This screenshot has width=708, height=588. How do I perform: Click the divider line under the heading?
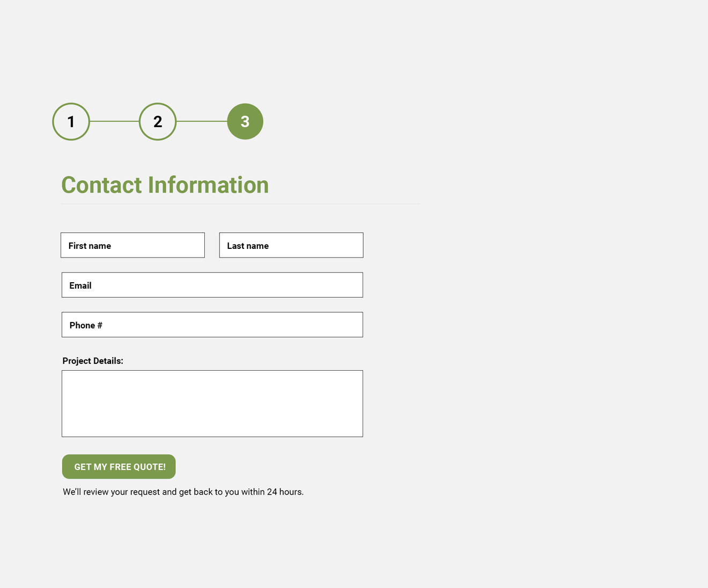240,204
